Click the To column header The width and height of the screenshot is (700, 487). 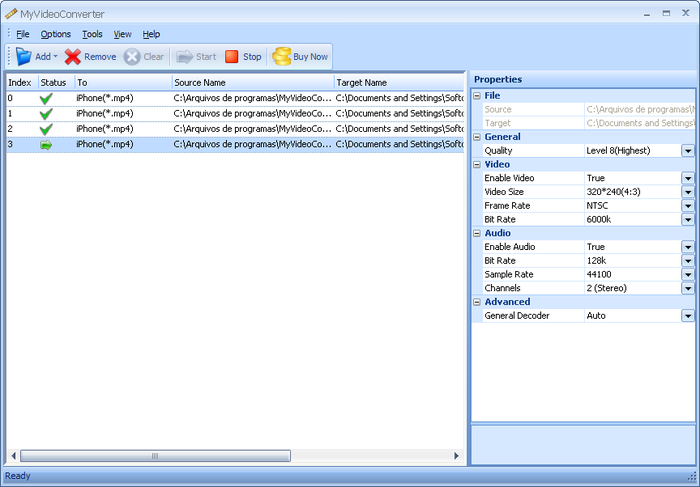point(123,83)
